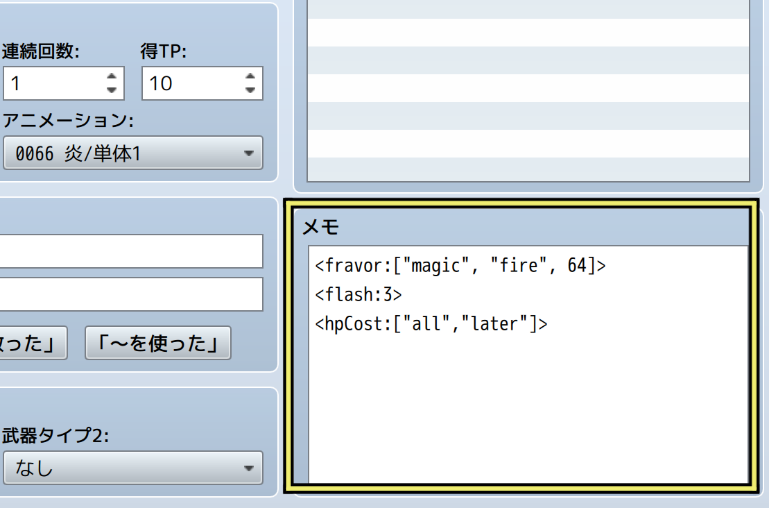Image resolution: width=769 pixels, height=508 pixels.
Task: Open the アニメーション dropdown showing 0066 炎/単体1
Action: (x=132, y=154)
